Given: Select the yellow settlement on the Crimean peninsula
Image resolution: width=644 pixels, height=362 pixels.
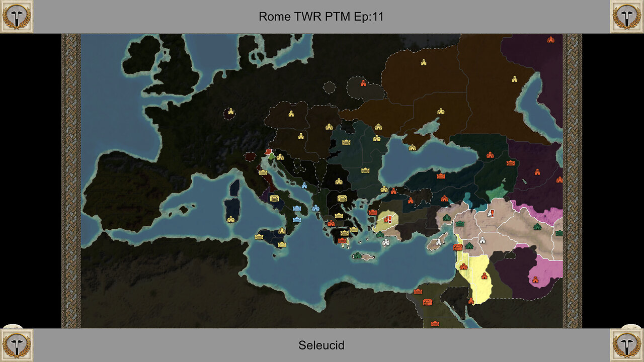Looking at the screenshot, I should pyautogui.click(x=412, y=147).
